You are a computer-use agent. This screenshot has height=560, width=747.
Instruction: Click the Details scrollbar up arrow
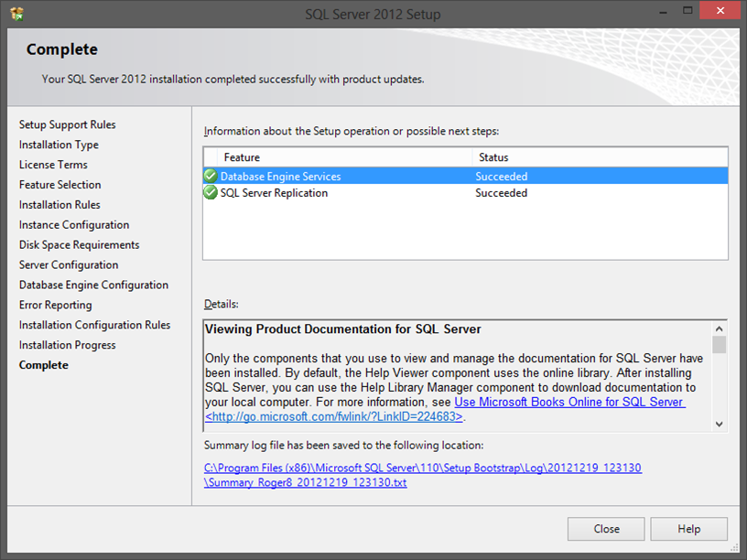click(720, 328)
